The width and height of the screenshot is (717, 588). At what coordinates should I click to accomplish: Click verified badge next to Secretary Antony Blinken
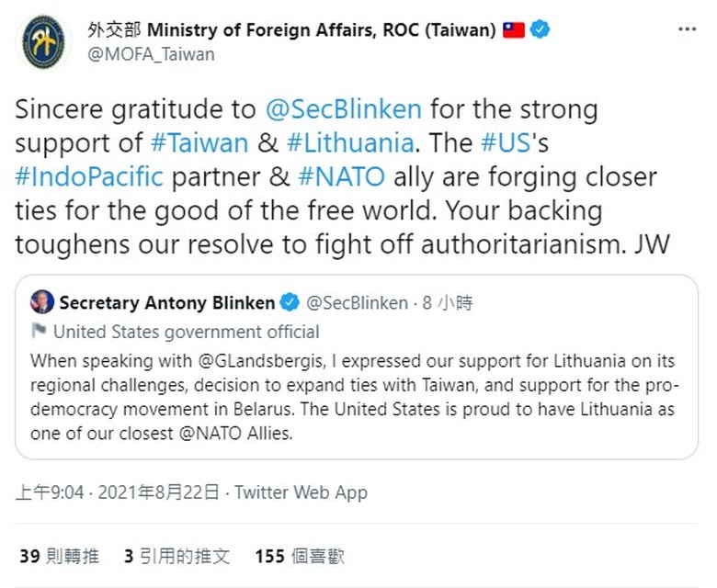coord(289,302)
